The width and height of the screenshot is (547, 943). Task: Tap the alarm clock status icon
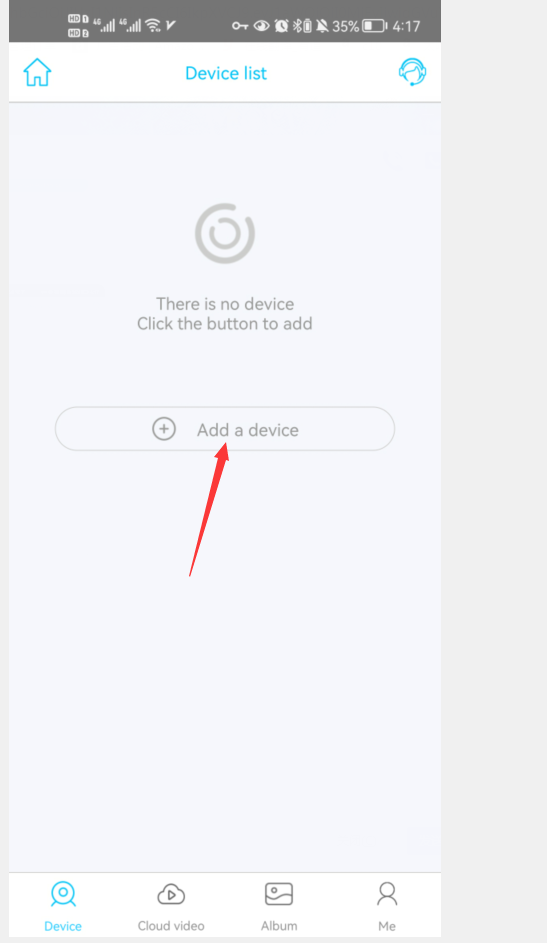[x=281, y=26]
